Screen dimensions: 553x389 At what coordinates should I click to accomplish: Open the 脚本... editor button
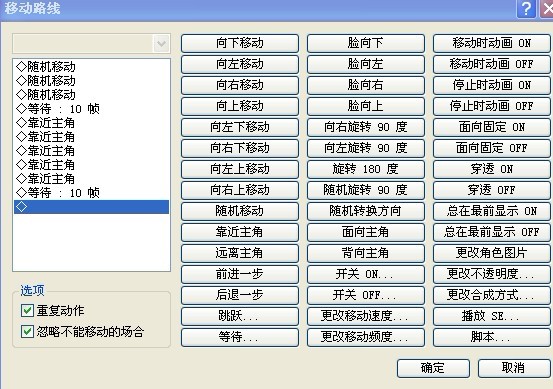coord(492,337)
